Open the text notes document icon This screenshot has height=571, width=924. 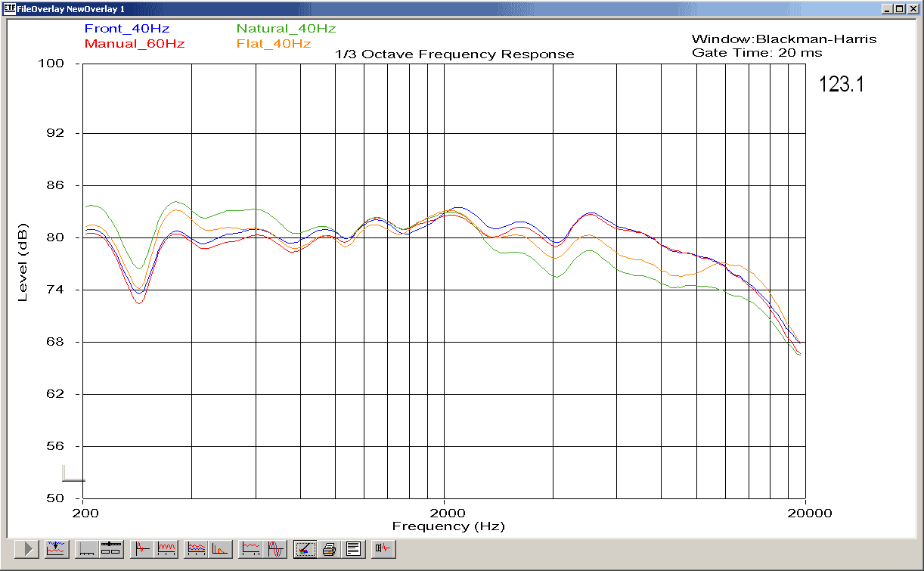[353, 549]
